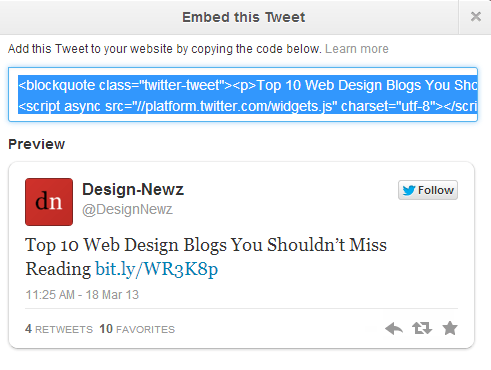Reply to the tweet using the arrow icon
The width and height of the screenshot is (491, 370).
click(x=394, y=328)
